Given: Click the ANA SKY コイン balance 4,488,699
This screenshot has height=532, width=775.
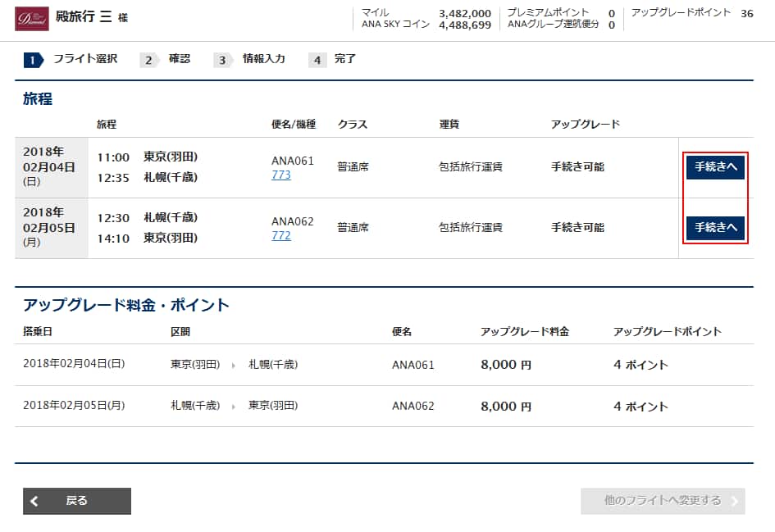Looking at the screenshot, I should click(x=464, y=25).
